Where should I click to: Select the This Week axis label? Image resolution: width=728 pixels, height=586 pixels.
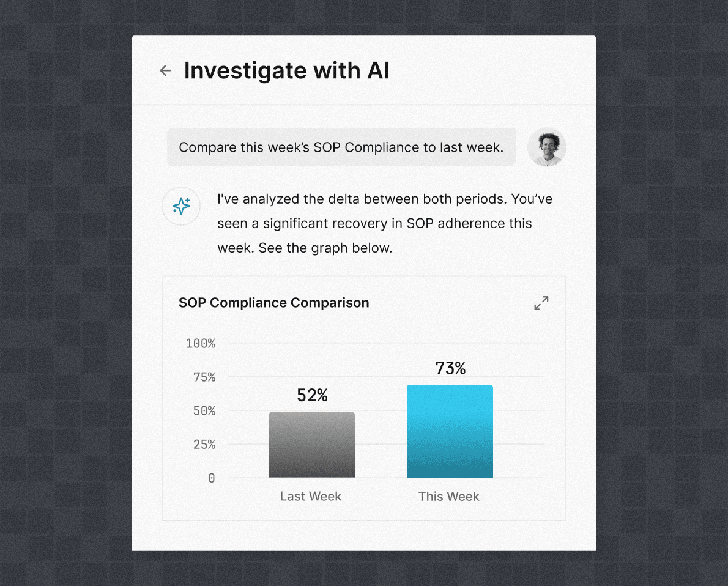[449, 496]
